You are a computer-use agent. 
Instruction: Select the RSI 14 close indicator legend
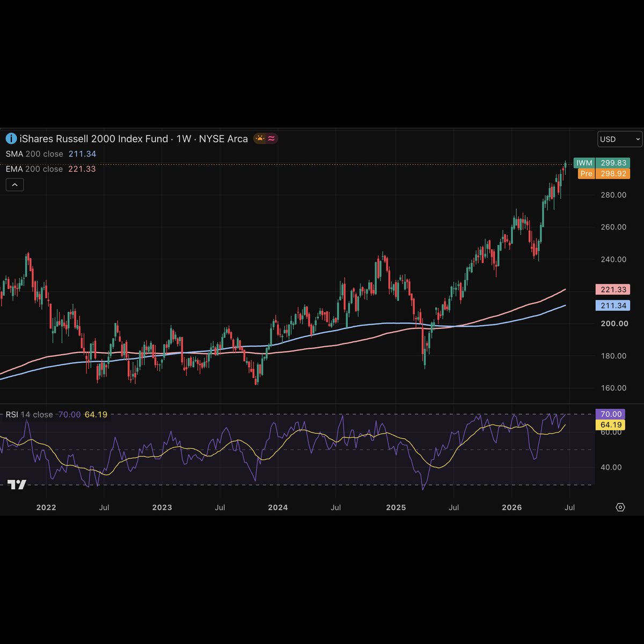pyautogui.click(x=56, y=414)
